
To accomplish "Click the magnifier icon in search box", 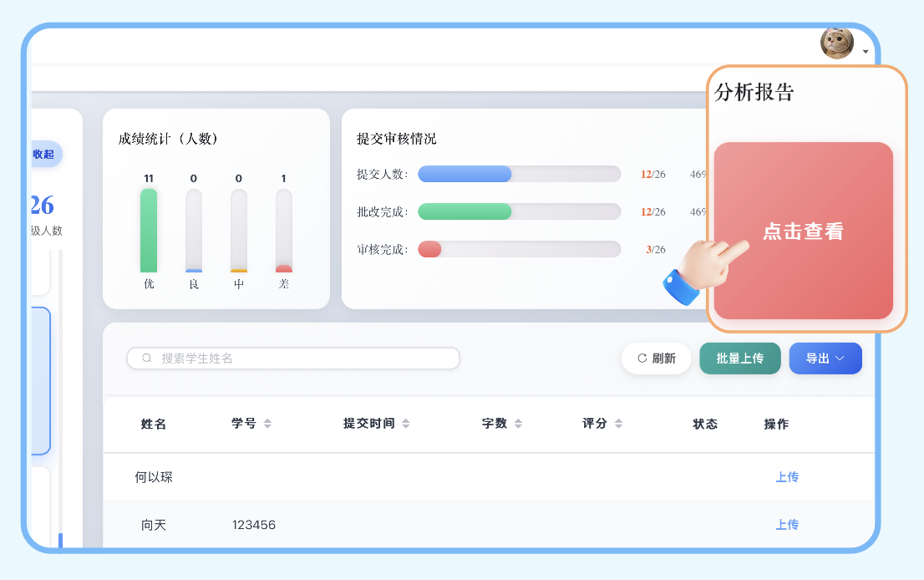I will point(147,359).
